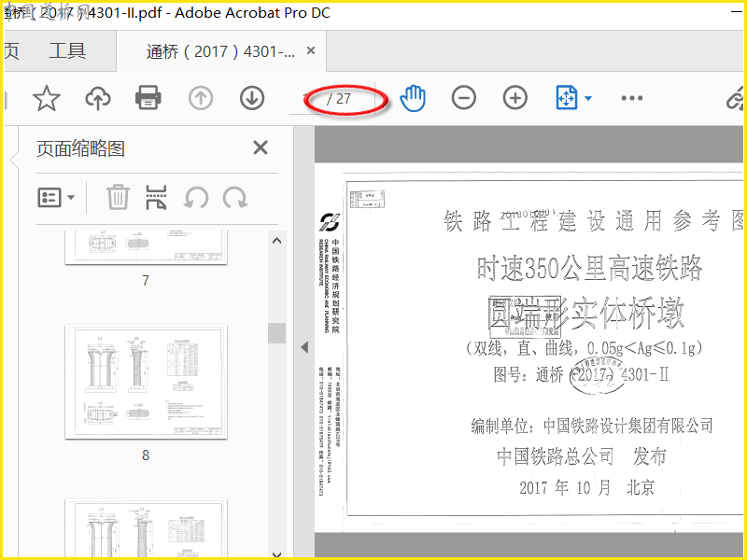Go to the next page arrow

point(252,98)
